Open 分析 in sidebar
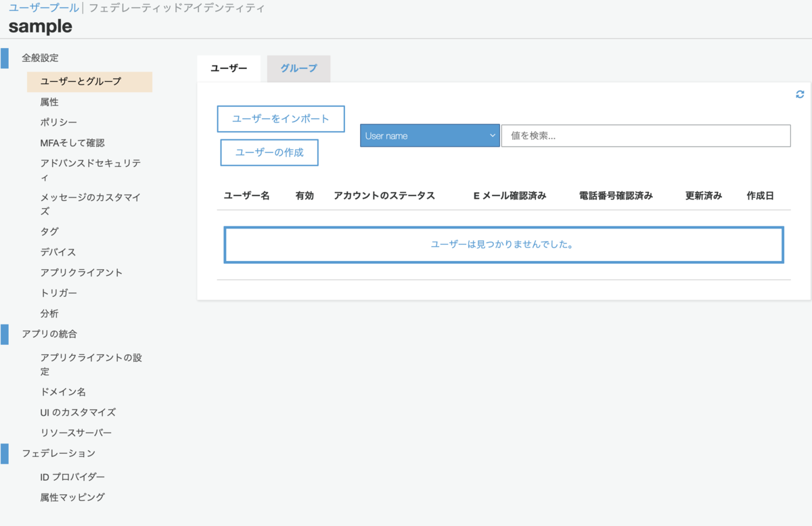This screenshot has width=812, height=526. click(49, 314)
